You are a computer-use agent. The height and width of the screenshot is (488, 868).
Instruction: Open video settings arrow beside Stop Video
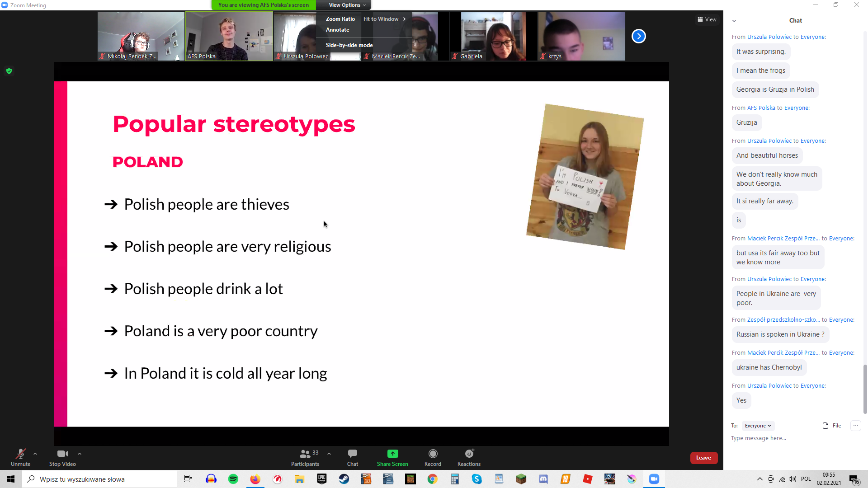tap(80, 454)
